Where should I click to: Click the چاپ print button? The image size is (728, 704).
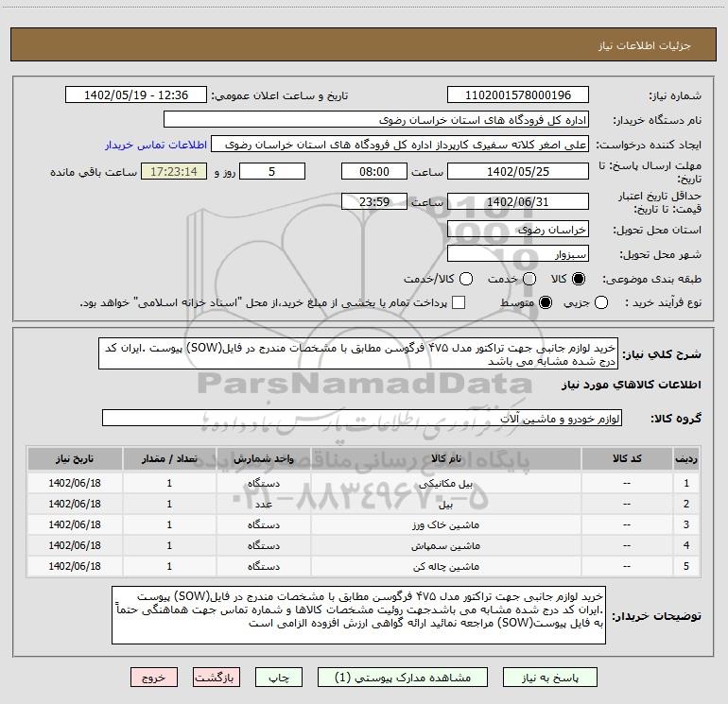pyautogui.click(x=279, y=678)
